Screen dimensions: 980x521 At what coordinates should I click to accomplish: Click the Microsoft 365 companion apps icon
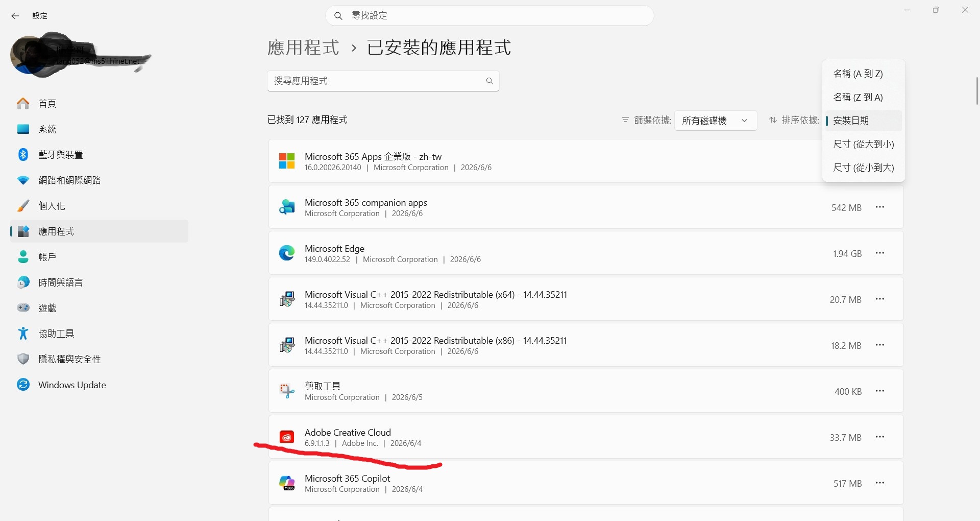(x=287, y=207)
